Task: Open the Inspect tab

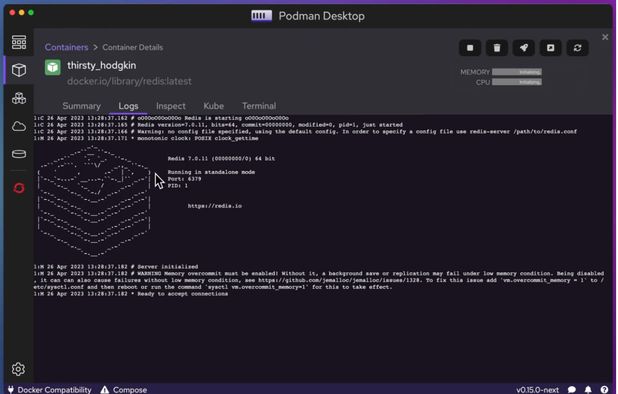Action: click(170, 106)
